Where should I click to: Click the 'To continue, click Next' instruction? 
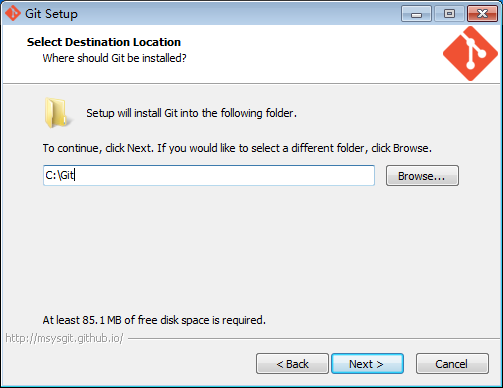pos(237,148)
